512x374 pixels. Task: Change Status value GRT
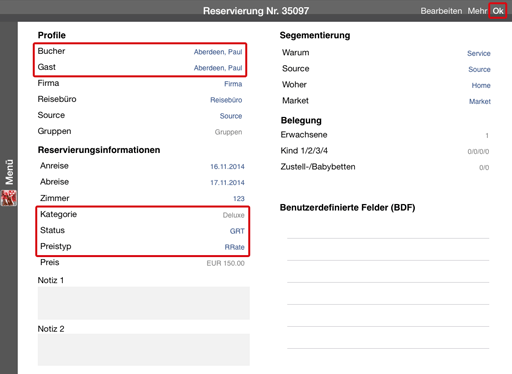tap(237, 231)
